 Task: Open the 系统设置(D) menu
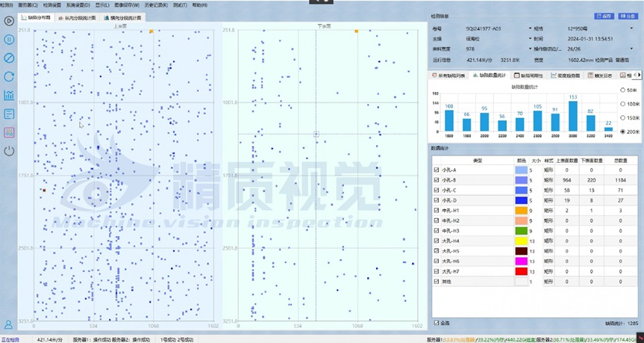click(77, 4)
